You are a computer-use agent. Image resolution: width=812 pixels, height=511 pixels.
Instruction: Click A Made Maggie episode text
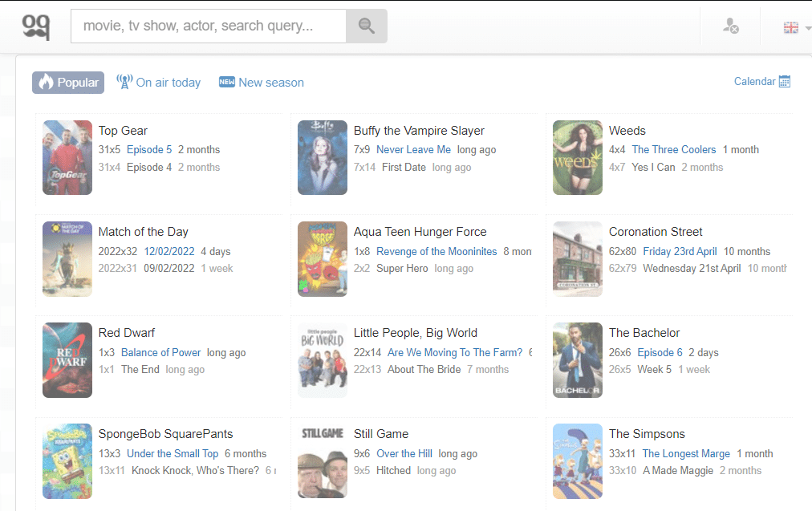[678, 470]
